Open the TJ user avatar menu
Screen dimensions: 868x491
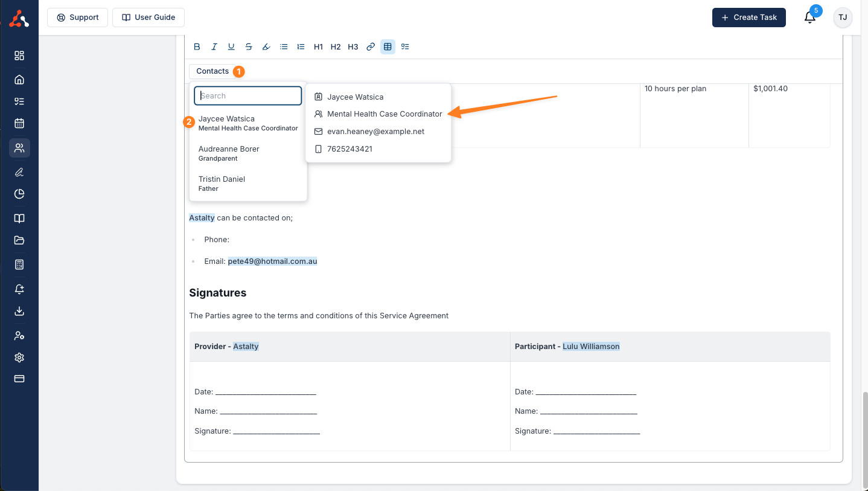tap(843, 18)
